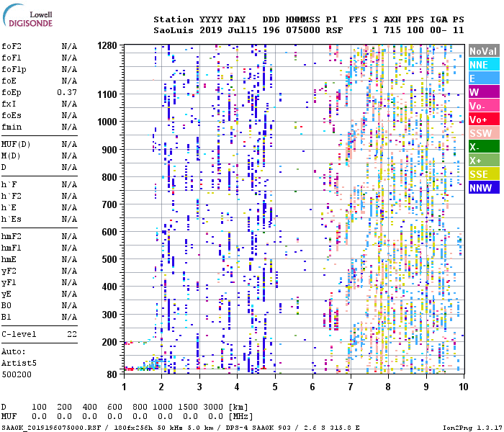
Task: Select the SSW legend swatch
Action: pyautogui.click(x=484, y=133)
